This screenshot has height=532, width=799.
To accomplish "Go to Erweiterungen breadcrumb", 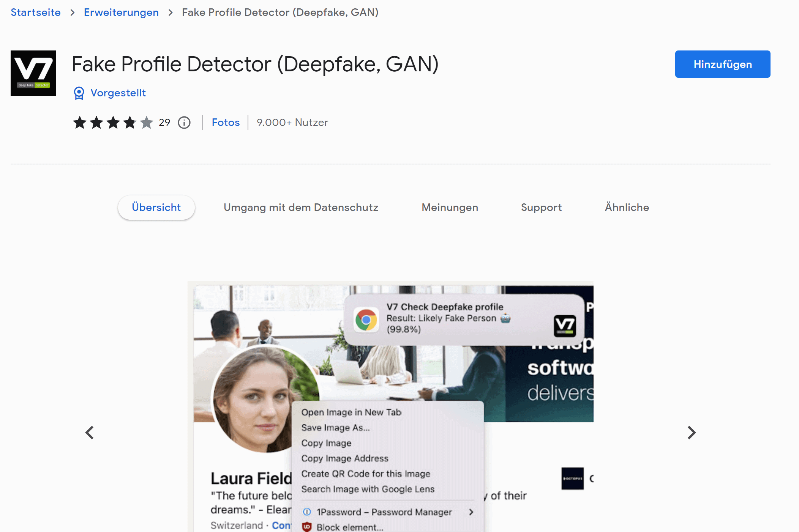I will coord(121,12).
